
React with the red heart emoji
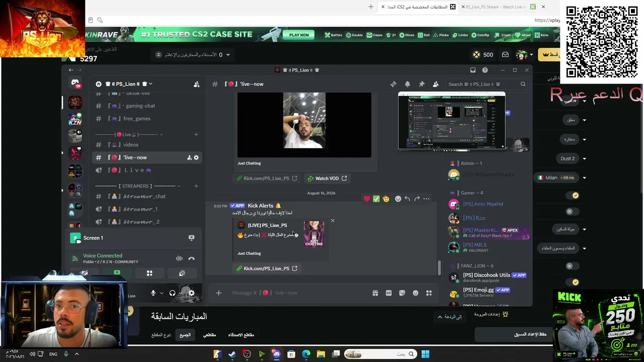[x=367, y=199]
